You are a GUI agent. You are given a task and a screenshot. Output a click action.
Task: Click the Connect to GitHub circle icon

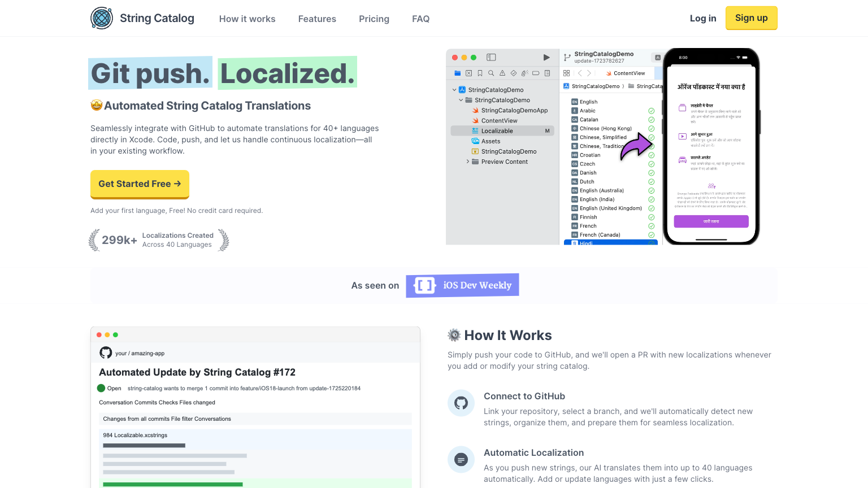coord(461,403)
